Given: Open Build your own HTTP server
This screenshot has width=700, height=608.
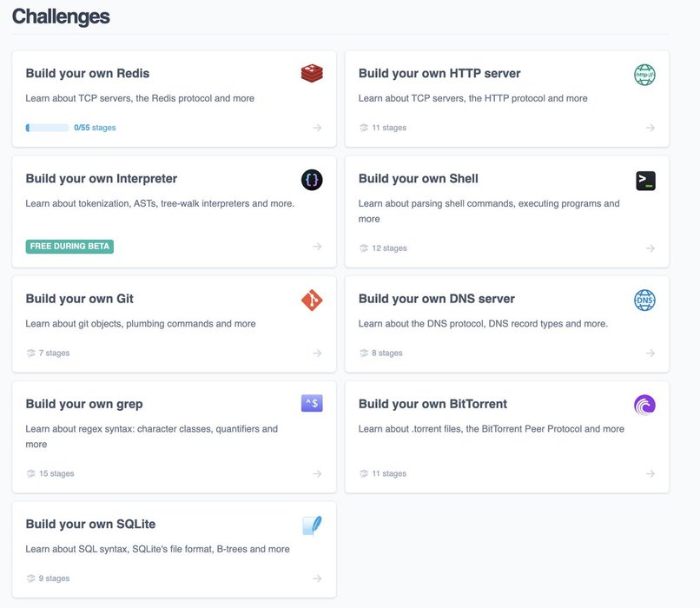Looking at the screenshot, I should (439, 73).
